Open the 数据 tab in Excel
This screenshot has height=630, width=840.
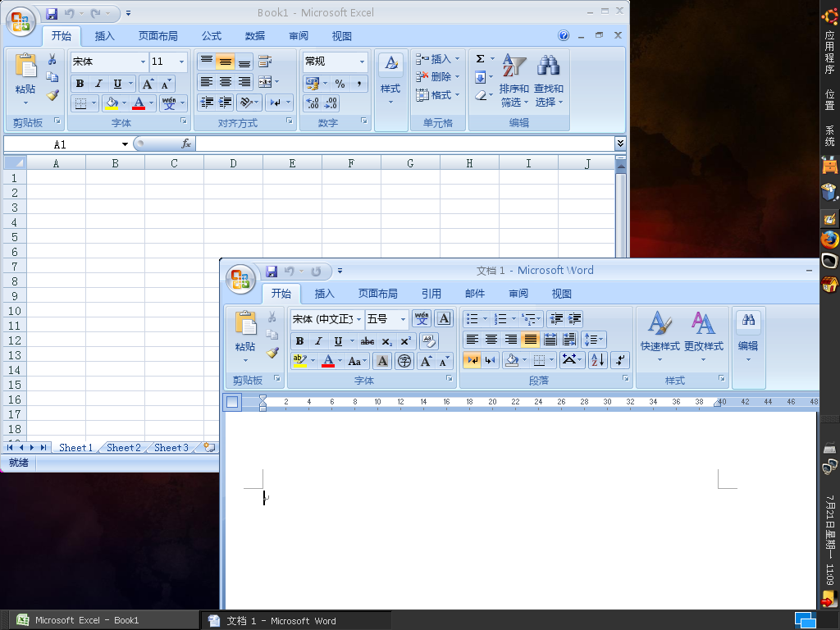coord(254,36)
